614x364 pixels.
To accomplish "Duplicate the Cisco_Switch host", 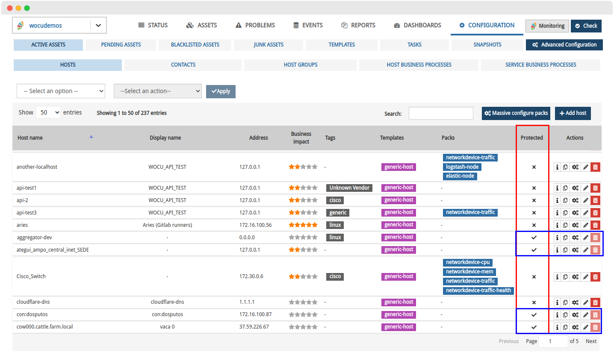I will pyautogui.click(x=565, y=277).
